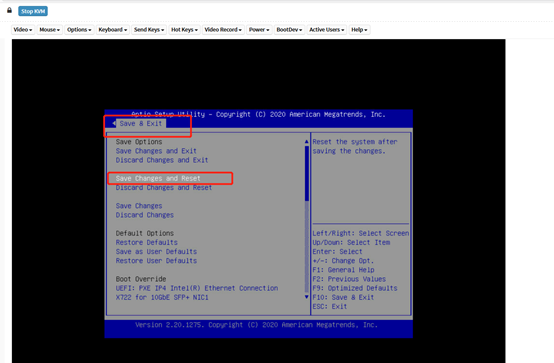Click the 'Left/Right: Select Screen' line
The width and height of the screenshot is (554, 363).
[360, 233]
